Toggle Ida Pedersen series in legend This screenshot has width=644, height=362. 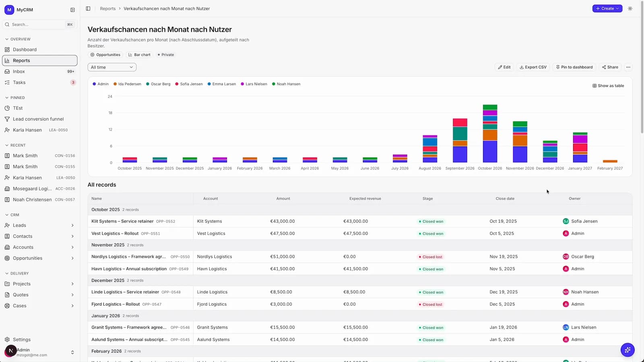(127, 84)
